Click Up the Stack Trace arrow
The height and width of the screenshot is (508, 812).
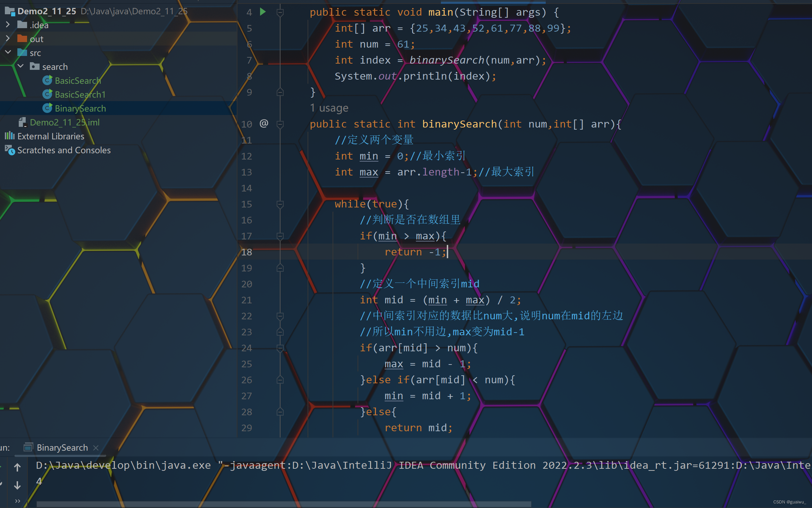click(x=17, y=467)
